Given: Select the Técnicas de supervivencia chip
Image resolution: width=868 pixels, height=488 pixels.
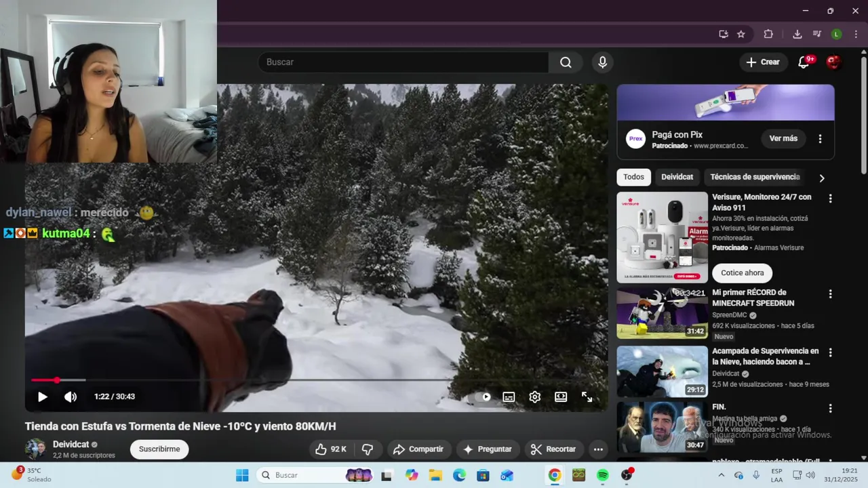Looking at the screenshot, I should [x=755, y=177].
